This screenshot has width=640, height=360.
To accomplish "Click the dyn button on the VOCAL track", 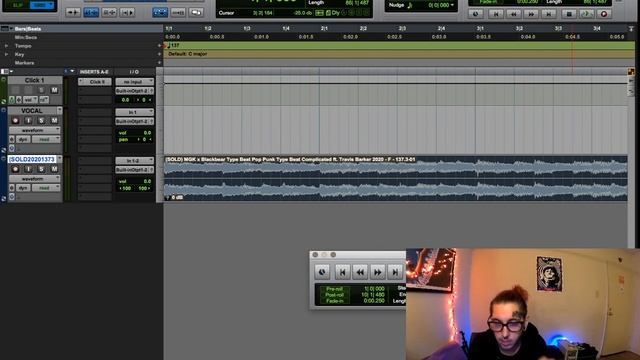I will tap(22, 139).
